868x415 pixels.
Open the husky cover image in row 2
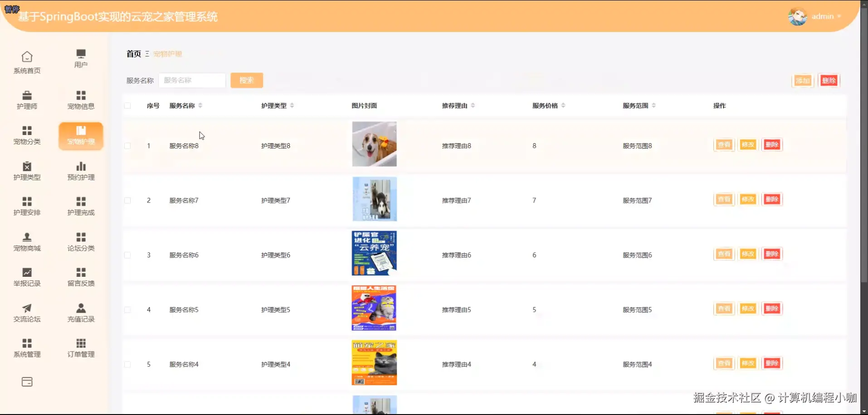(x=374, y=199)
